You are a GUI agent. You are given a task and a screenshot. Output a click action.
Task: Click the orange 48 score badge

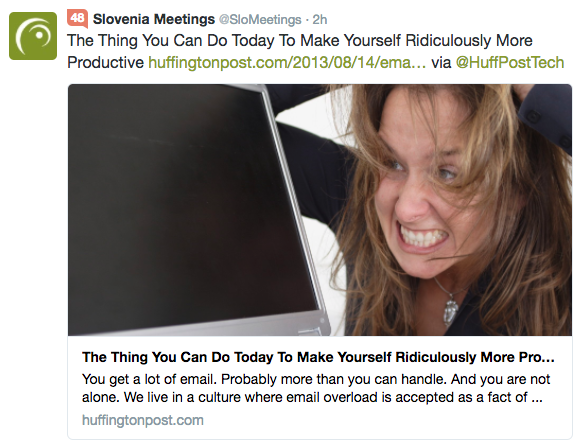tap(77, 19)
